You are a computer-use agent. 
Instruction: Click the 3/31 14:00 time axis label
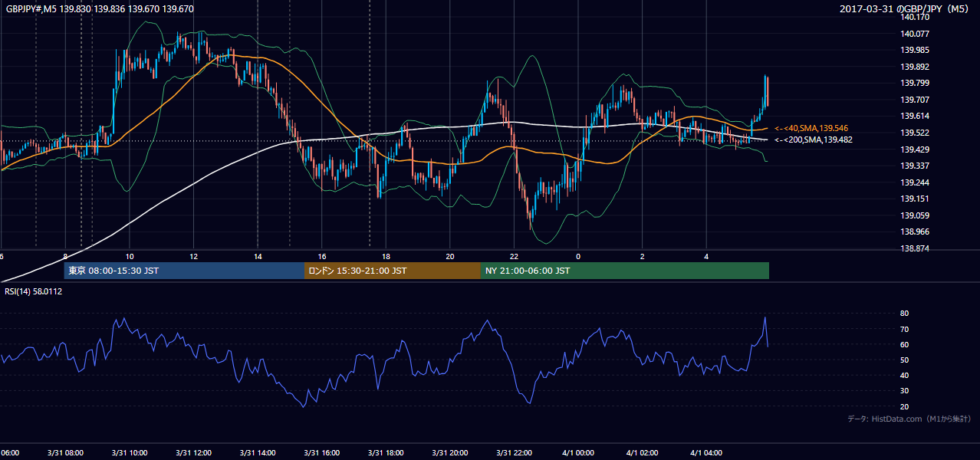(x=258, y=453)
